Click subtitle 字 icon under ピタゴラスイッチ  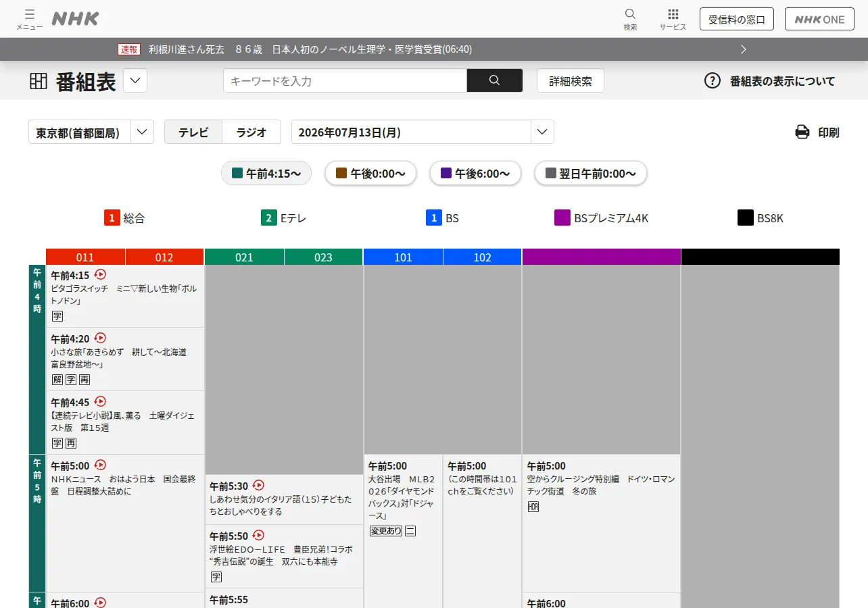[57, 316]
